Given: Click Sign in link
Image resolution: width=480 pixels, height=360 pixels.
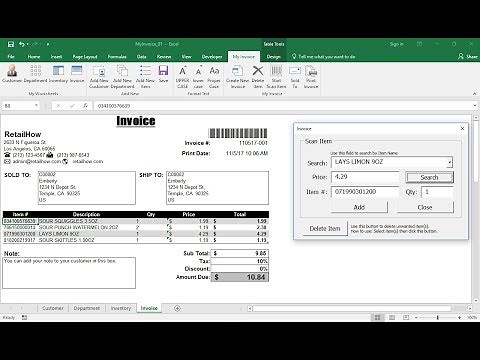Looking at the screenshot, I should (x=396, y=44).
